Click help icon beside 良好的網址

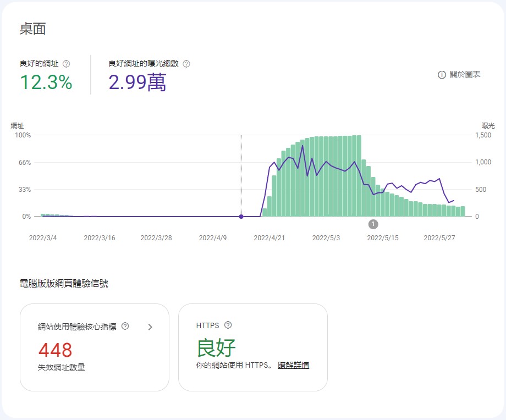pos(67,64)
